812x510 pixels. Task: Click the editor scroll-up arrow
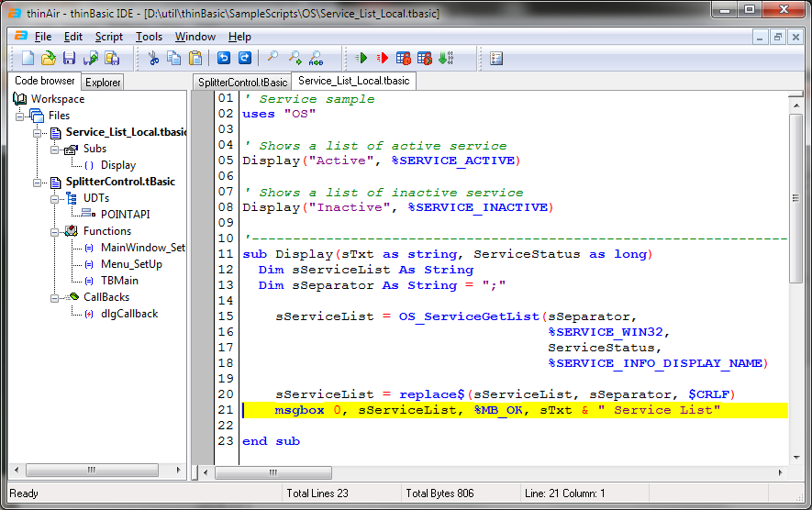(796, 105)
